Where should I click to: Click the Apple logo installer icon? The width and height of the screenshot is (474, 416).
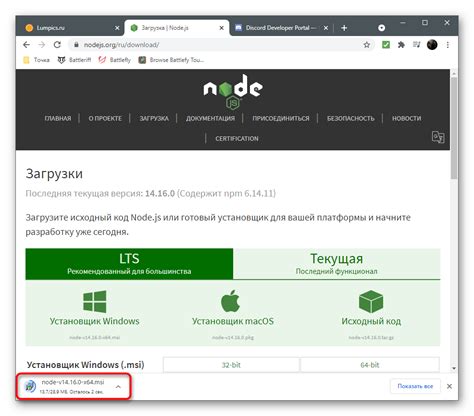click(231, 301)
